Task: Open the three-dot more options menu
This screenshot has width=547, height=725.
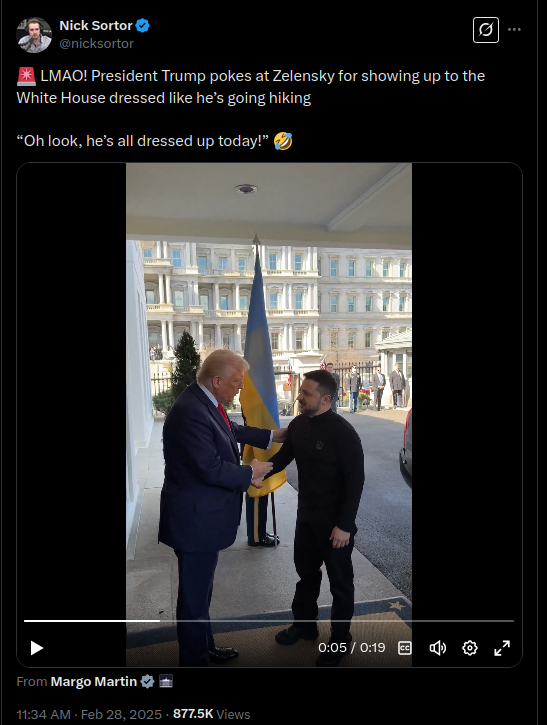Action: [x=514, y=30]
